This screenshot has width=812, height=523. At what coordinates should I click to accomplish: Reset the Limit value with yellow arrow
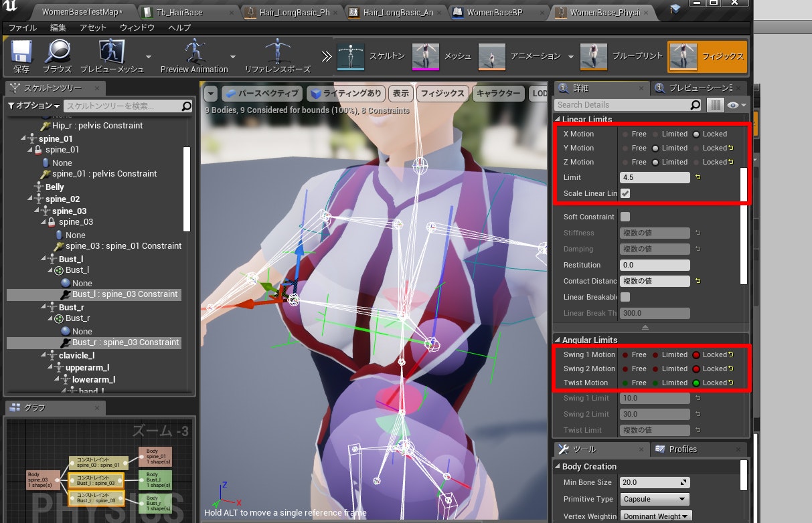[698, 177]
